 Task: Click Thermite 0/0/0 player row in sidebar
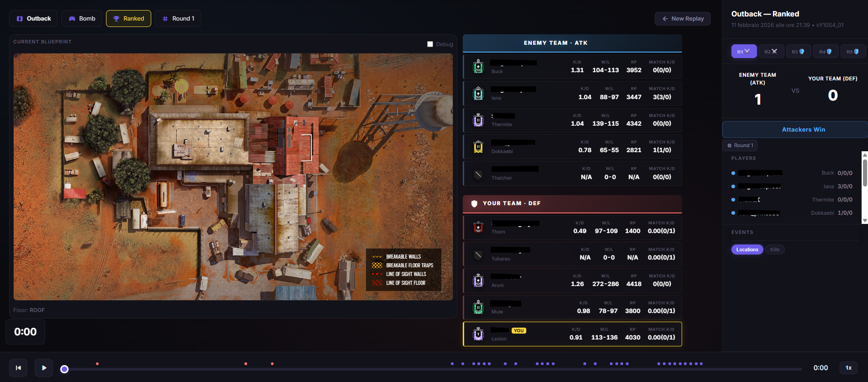click(x=792, y=200)
